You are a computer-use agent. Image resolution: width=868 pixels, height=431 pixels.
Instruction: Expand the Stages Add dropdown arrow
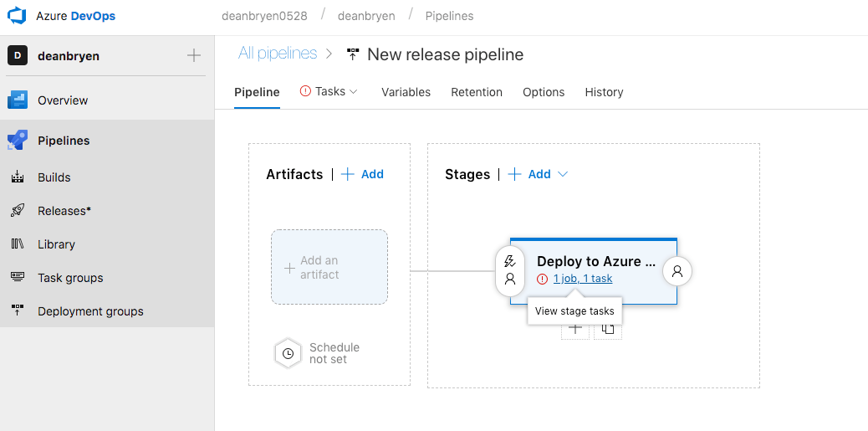click(x=563, y=174)
